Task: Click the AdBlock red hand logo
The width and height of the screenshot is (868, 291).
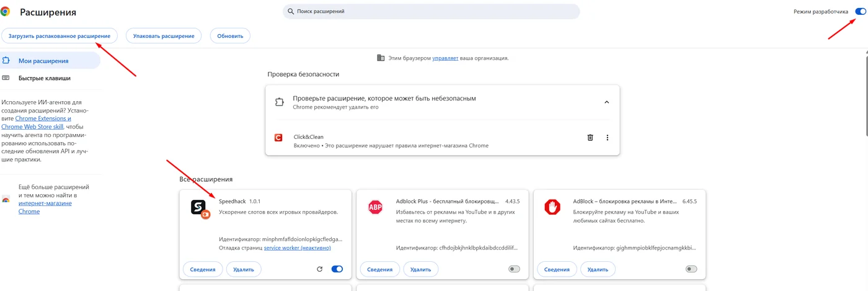Action: coord(552,207)
